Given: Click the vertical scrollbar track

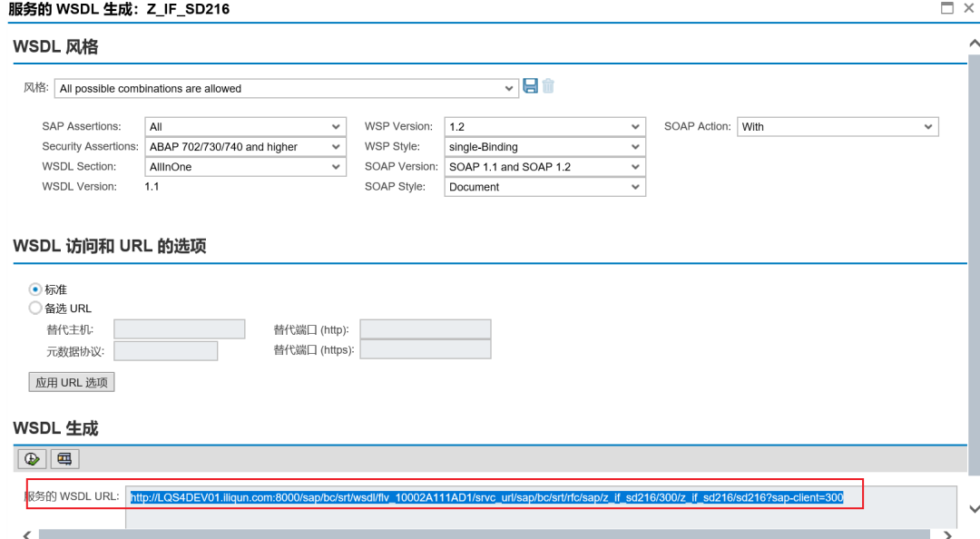Looking at the screenshot, I should tap(974, 266).
